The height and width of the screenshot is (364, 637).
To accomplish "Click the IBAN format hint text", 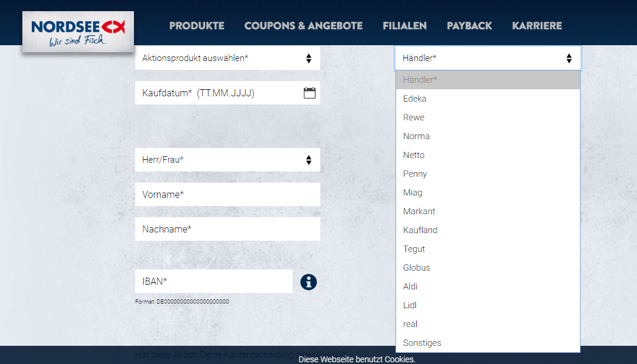I will [x=182, y=302].
